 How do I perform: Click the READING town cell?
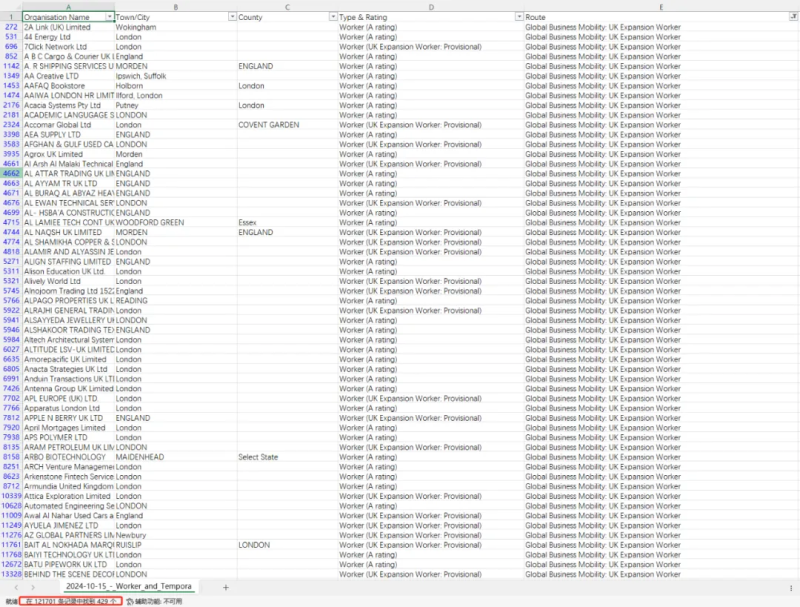coord(176,300)
